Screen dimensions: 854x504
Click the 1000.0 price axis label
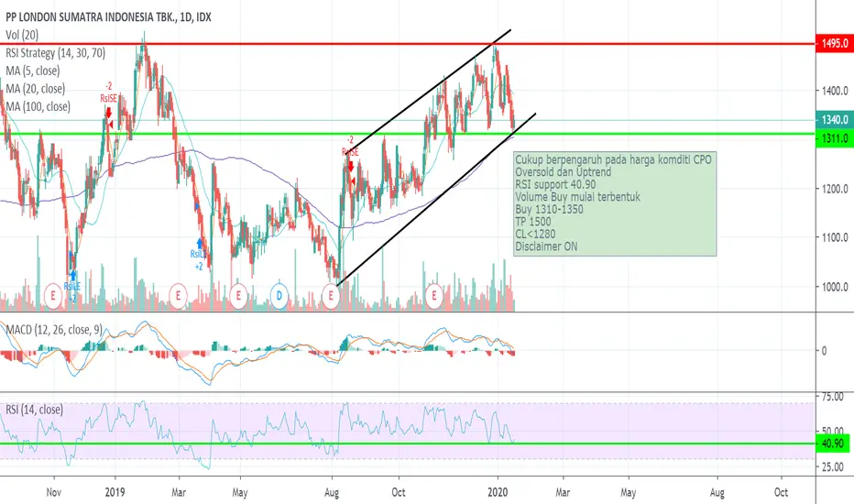click(x=834, y=287)
